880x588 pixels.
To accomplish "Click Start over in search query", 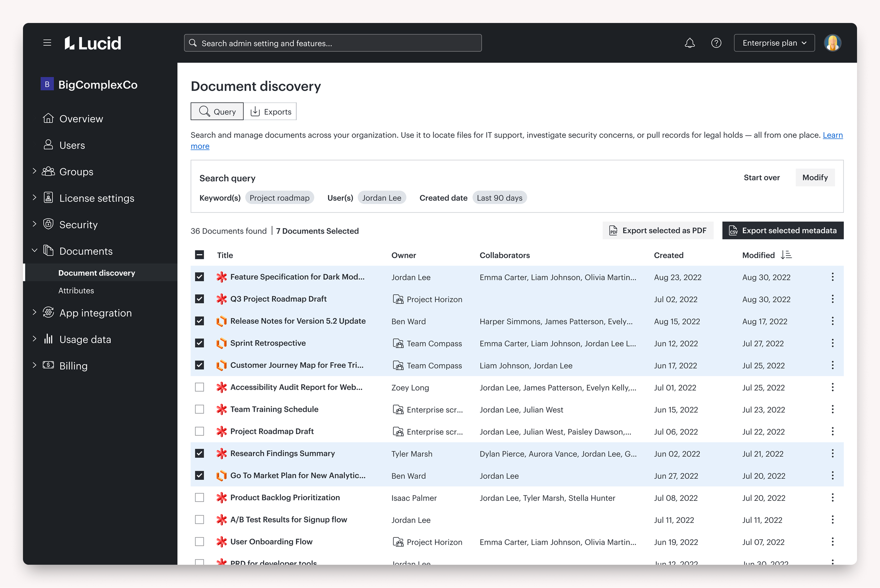I will point(761,178).
